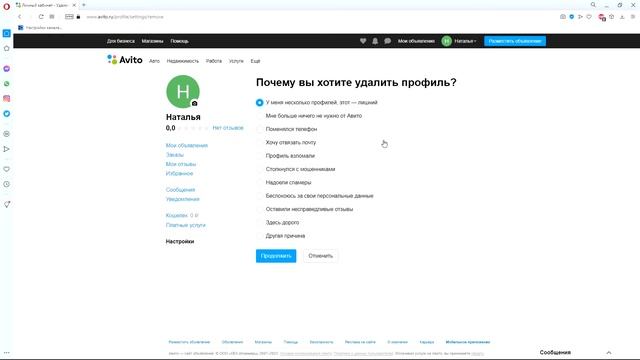Open 'Заказы' in the profile menu

pyautogui.click(x=175, y=155)
